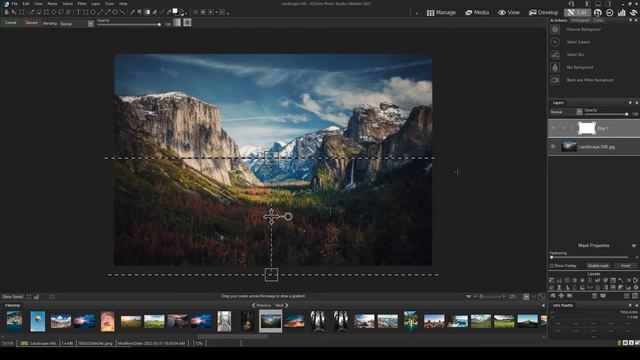Open the Edit menu
Screen dimensions: 640x360
[26, 4]
